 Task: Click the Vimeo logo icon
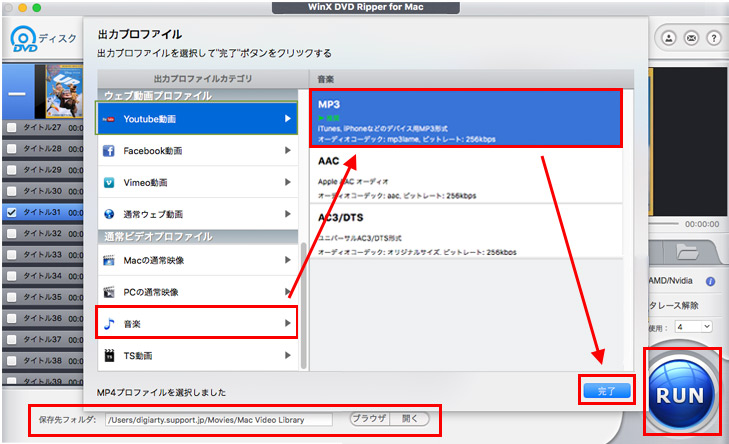(x=109, y=183)
